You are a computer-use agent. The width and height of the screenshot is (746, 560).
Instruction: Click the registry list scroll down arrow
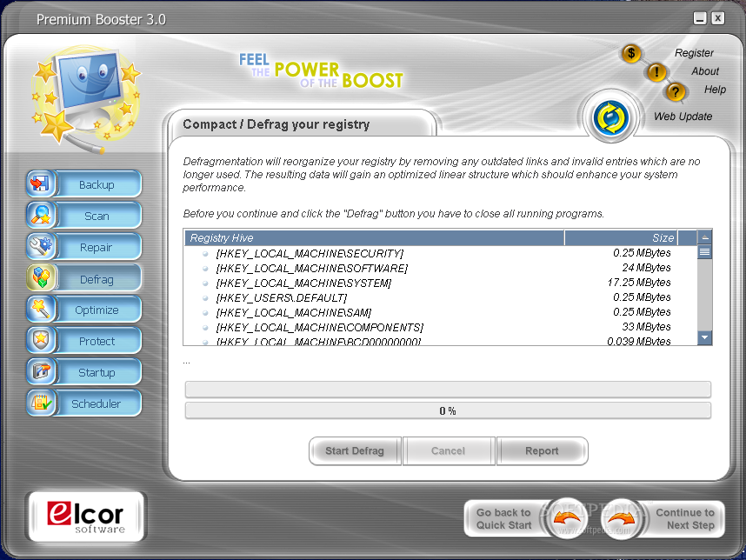point(704,337)
